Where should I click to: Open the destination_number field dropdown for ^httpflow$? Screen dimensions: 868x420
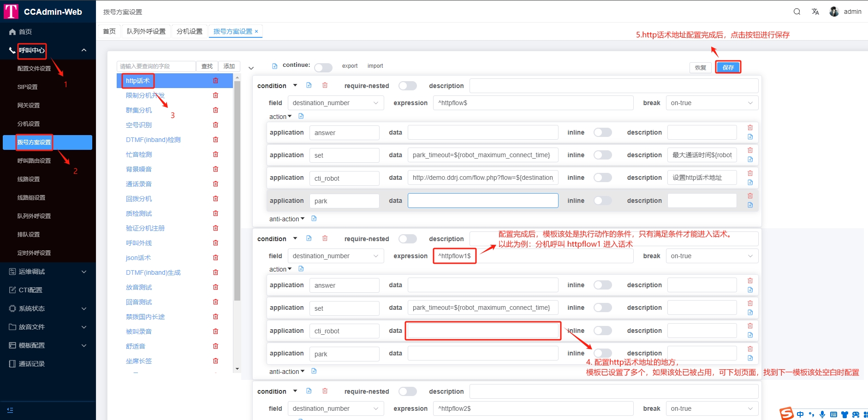pos(335,103)
